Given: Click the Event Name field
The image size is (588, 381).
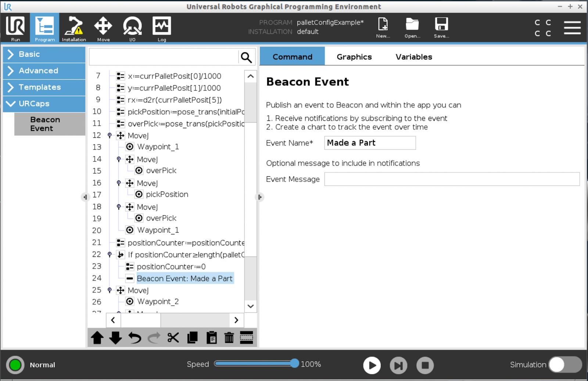Looking at the screenshot, I should point(370,143).
